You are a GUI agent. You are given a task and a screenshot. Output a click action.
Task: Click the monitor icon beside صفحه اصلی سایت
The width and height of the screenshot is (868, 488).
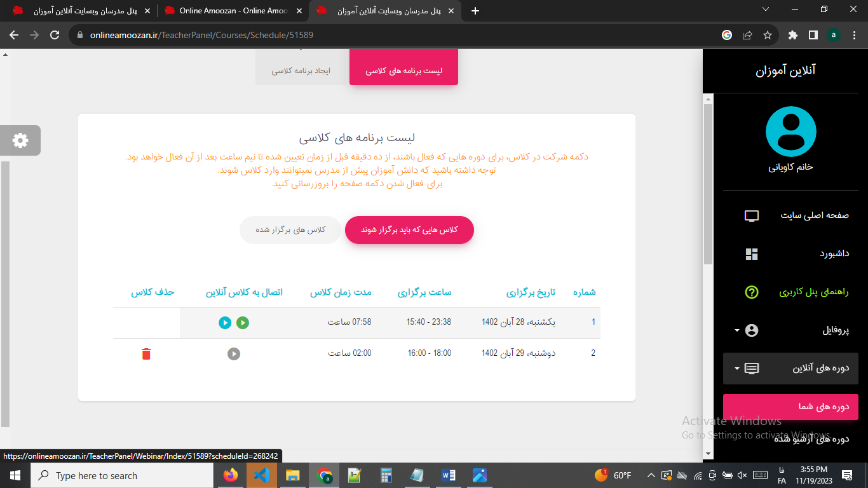click(752, 216)
